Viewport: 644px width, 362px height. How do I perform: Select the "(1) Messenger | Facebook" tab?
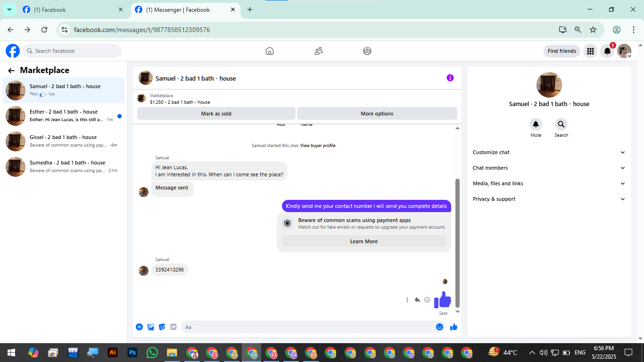(x=186, y=9)
